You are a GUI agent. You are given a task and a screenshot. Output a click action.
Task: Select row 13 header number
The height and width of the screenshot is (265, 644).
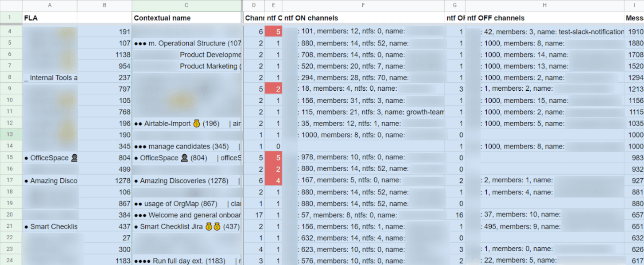11,135
